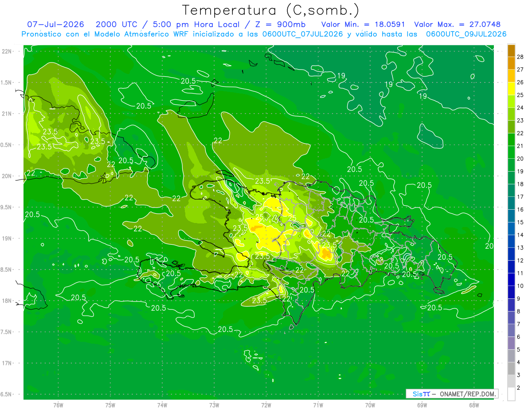
Task: Click "Valor Max. = 27.0748"
Action: [457, 24]
